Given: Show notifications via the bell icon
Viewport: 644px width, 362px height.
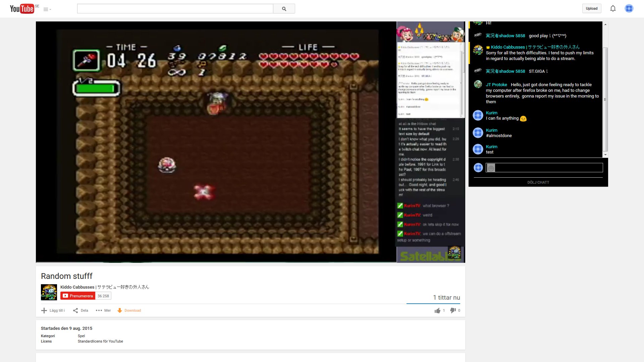Looking at the screenshot, I should 613,9.
